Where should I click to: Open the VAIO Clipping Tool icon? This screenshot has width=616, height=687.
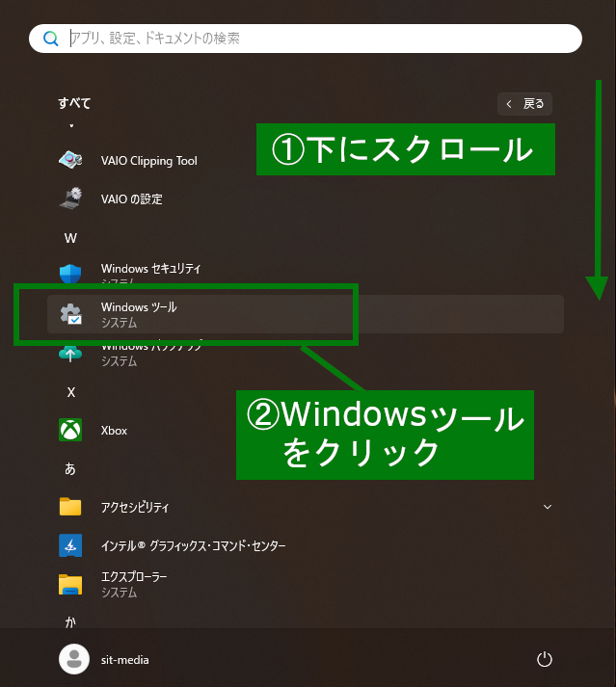click(x=70, y=160)
